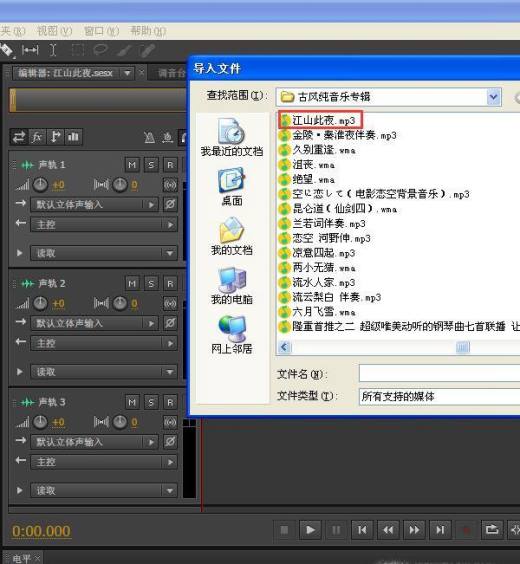
Task: Toggle inputs/outputs view button in mixer strip
Action: coord(19,137)
